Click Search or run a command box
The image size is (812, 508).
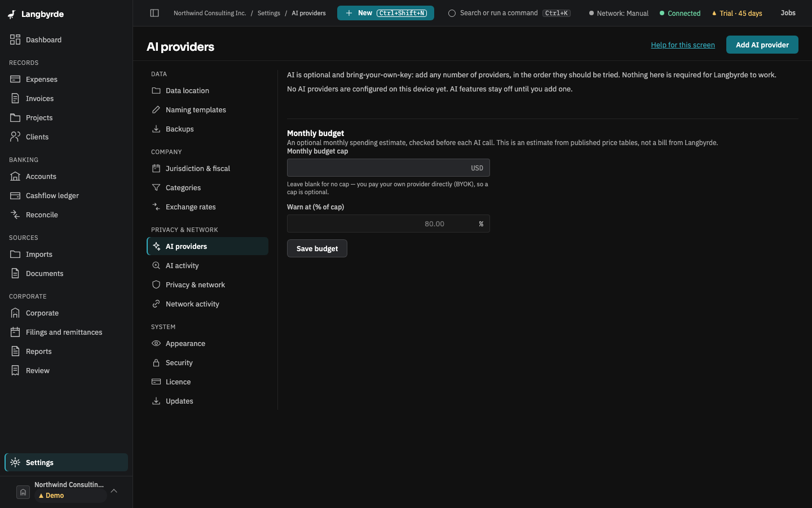click(x=509, y=13)
